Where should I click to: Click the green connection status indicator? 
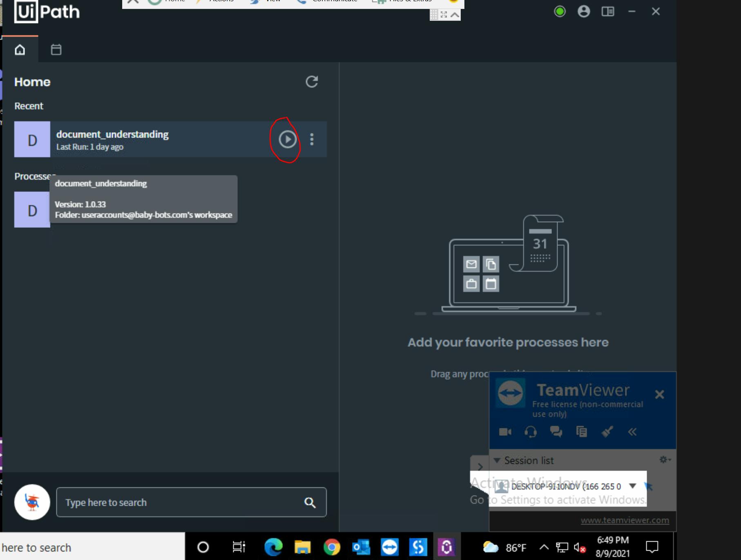560,11
